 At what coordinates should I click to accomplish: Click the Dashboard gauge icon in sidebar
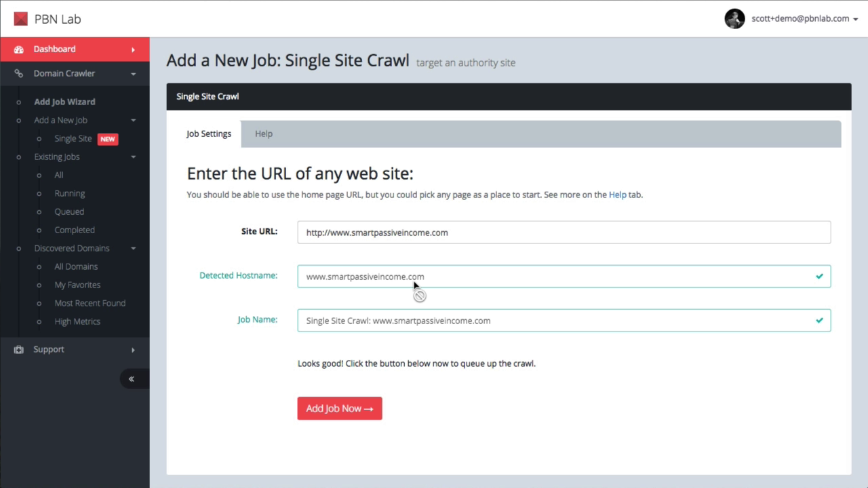point(19,49)
